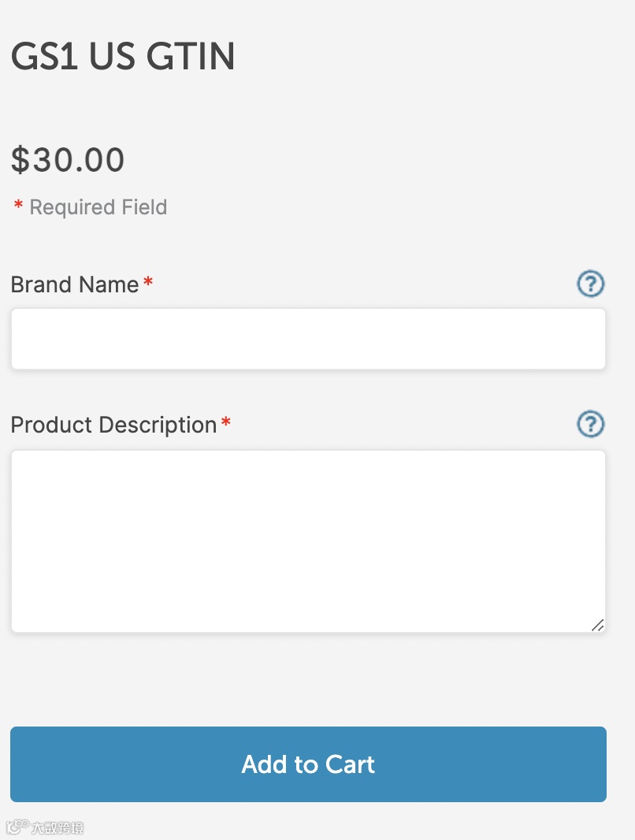
Task: Click the $30.00 price text
Action: pyautogui.click(x=68, y=161)
